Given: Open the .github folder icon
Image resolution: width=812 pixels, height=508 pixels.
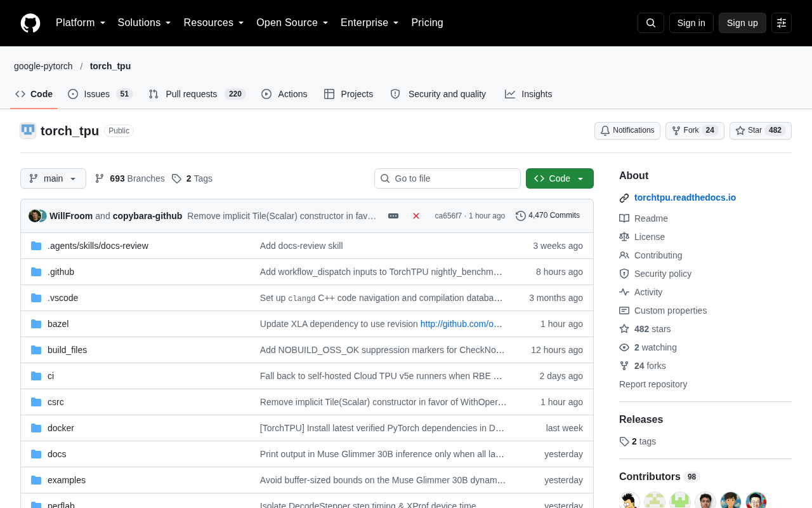Looking at the screenshot, I should click(36, 272).
